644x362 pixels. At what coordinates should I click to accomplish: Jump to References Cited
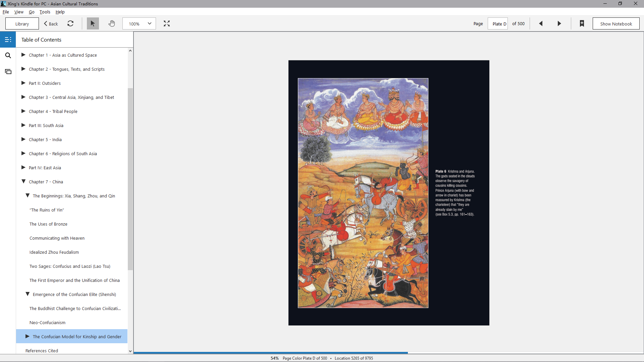pos(42,351)
